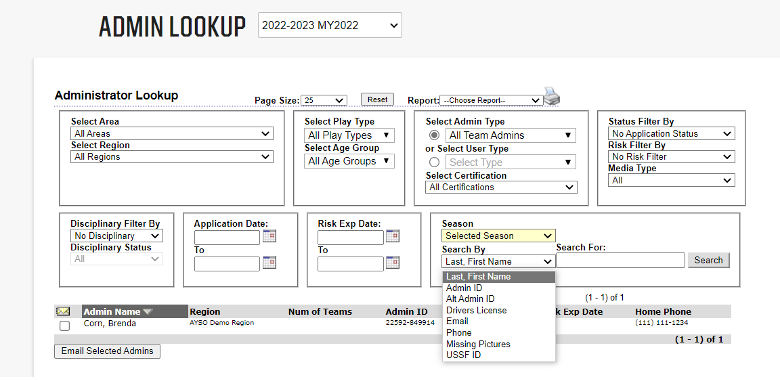Click the Application Date start field
Screen dimensions: 780x380
(227, 237)
